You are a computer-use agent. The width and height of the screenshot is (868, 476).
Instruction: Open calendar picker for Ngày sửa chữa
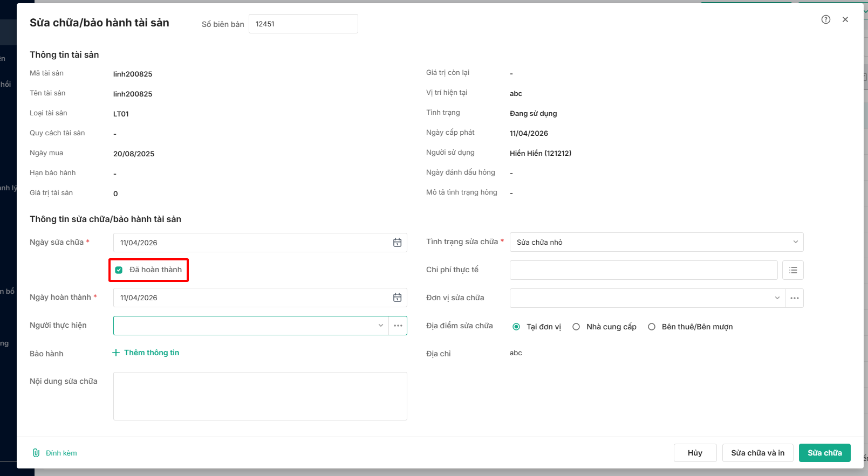tap(397, 243)
